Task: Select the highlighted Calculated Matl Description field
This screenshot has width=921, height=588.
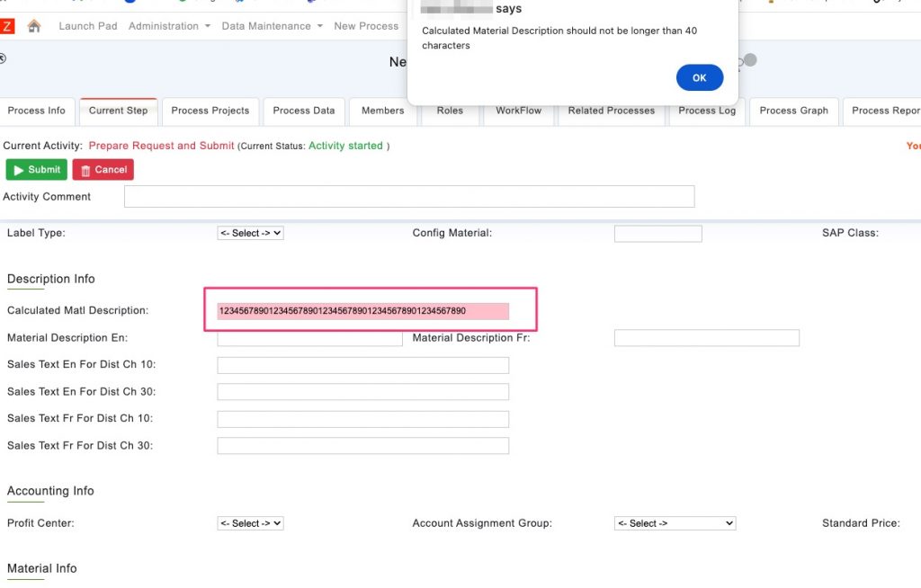Action: point(362,310)
